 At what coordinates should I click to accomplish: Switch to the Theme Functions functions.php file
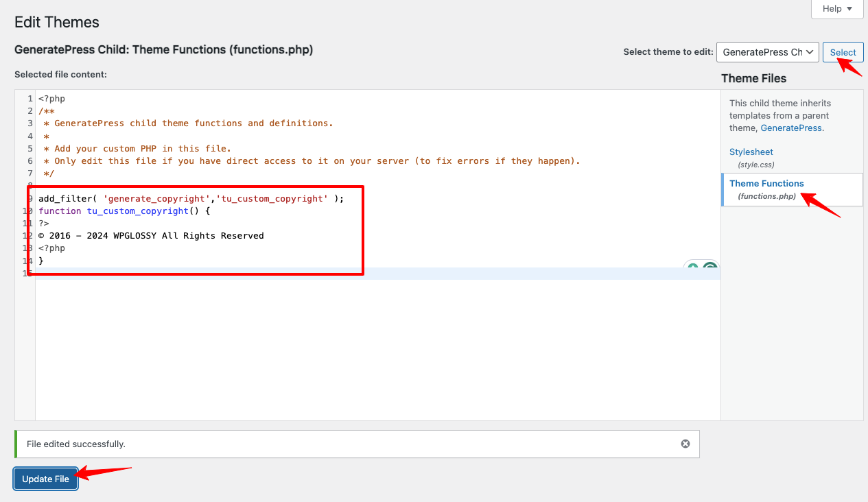click(766, 183)
